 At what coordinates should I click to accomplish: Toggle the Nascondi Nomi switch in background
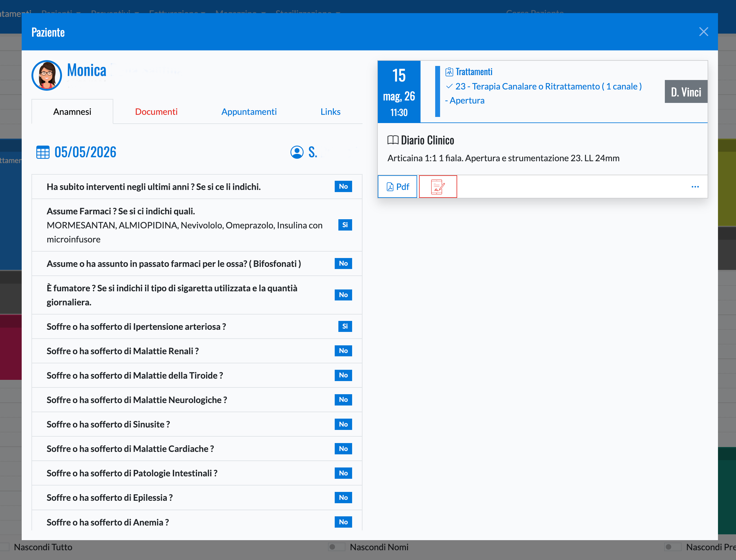point(337,547)
